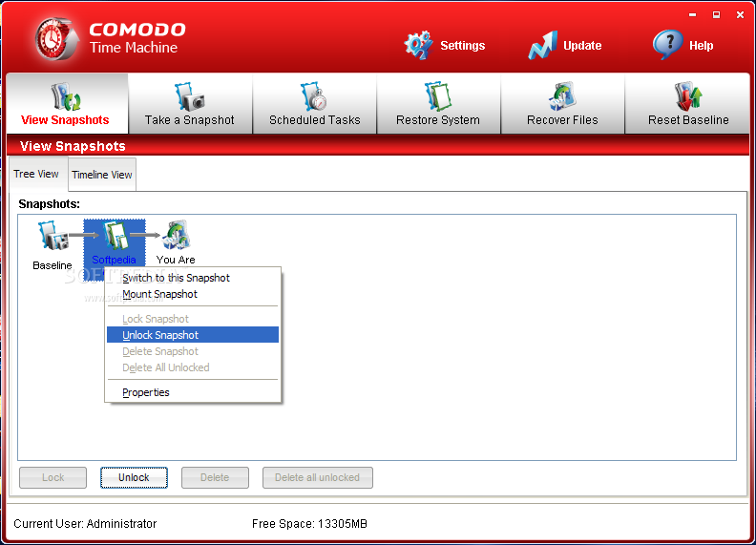Click the Unlock button
Screen dimensions: 756x545
coord(134,477)
